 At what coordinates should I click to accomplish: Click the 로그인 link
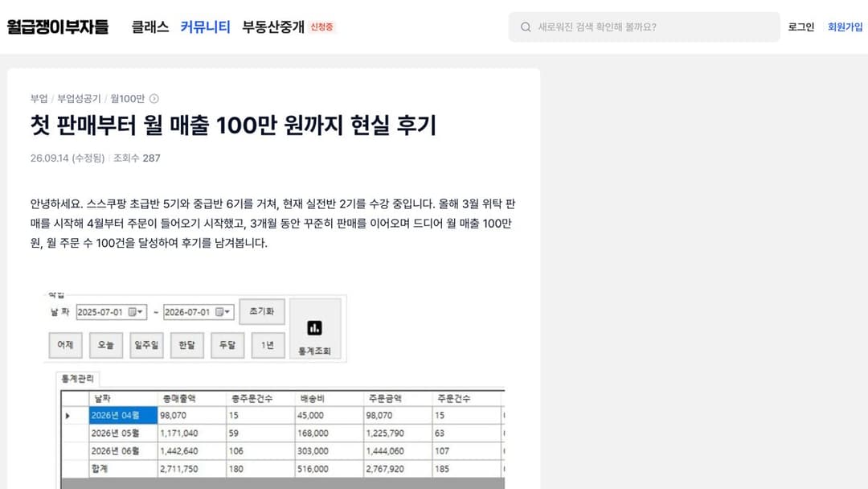pos(801,27)
